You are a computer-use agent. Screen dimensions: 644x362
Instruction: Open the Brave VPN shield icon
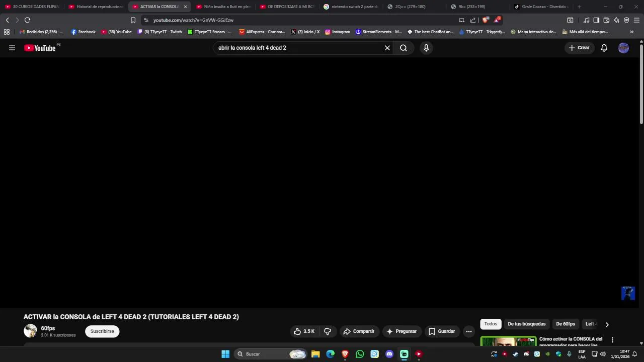626,20
